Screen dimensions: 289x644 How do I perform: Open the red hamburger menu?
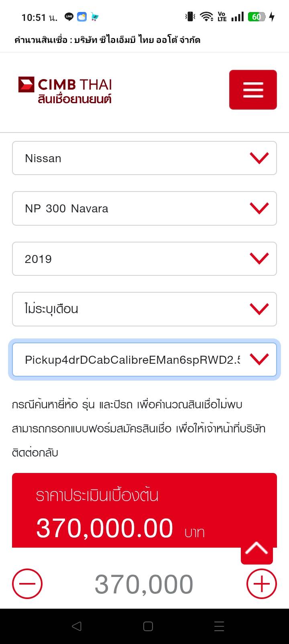pos(253,90)
